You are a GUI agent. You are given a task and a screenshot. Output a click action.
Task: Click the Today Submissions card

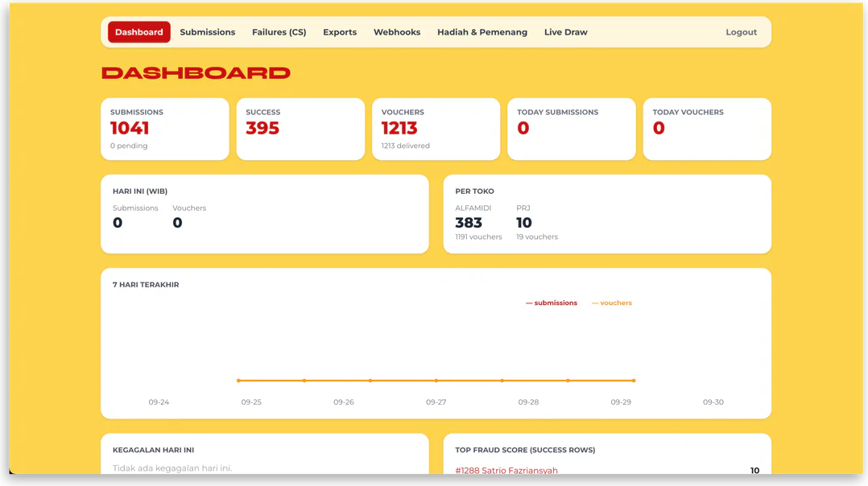click(572, 130)
